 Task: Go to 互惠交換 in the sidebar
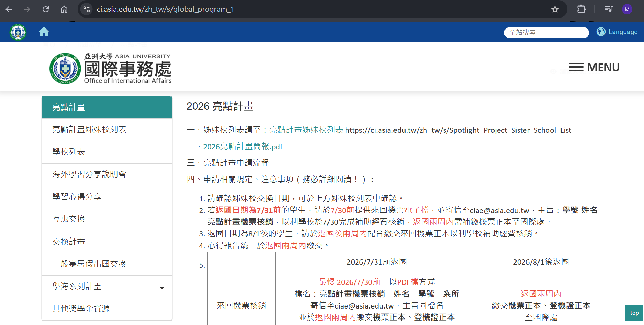69,219
